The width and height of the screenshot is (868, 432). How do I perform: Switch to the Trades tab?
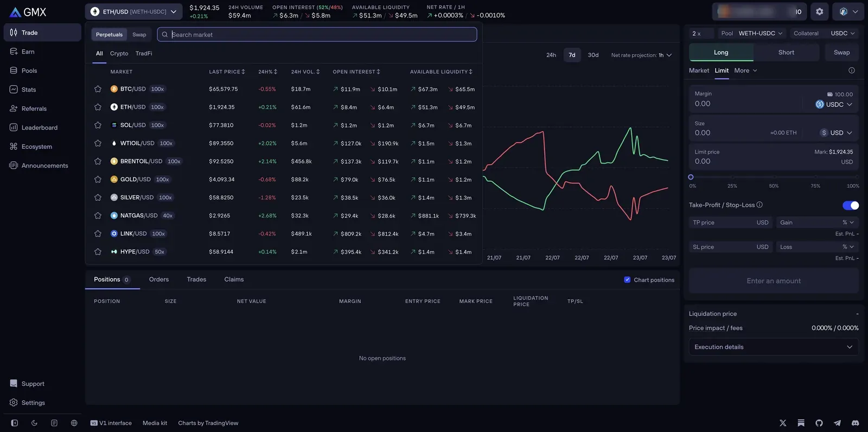(196, 279)
